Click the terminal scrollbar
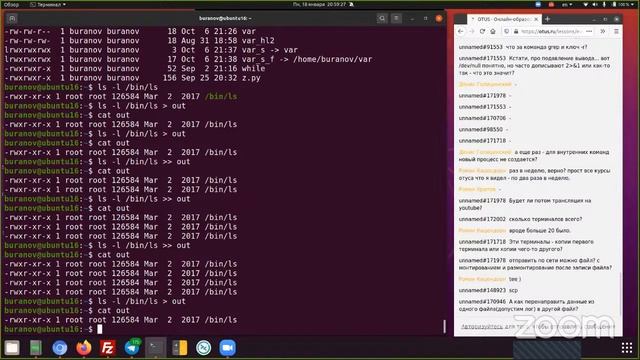The width and height of the screenshot is (640, 360). tap(444, 326)
